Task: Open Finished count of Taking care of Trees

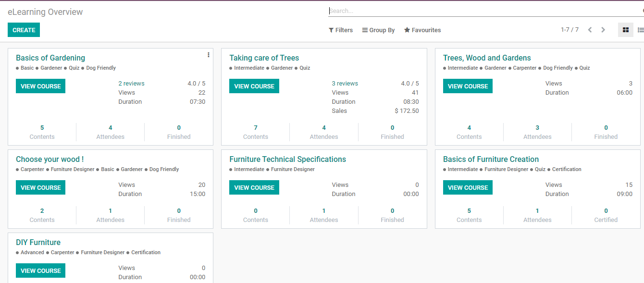Action: tap(392, 132)
